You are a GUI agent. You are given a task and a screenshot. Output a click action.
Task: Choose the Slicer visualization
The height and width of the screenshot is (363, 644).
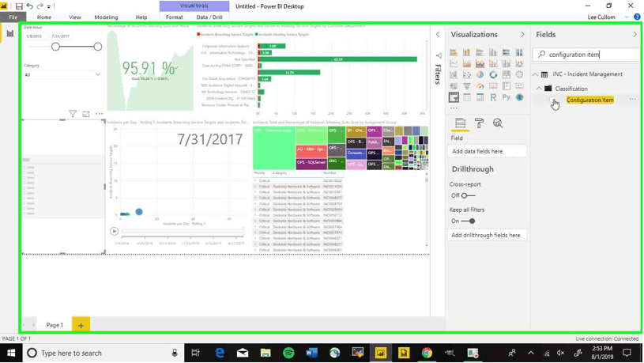pyautogui.click(x=454, y=97)
